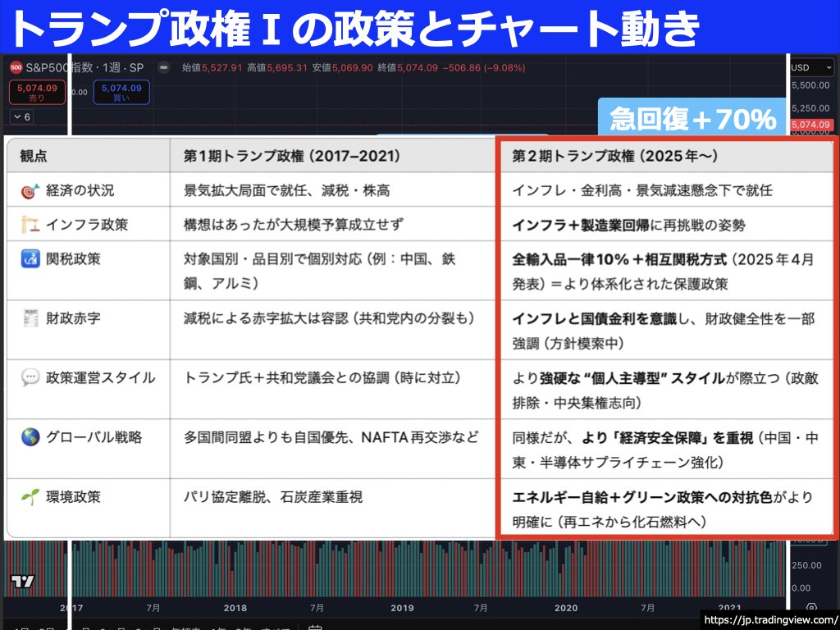Click the S&P500指数 · 1週 · SP symbol title

click(84, 68)
